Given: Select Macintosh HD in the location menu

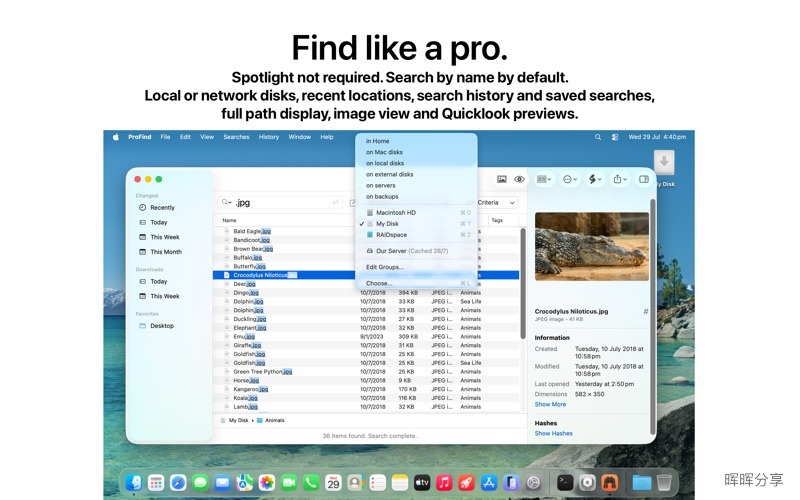Looking at the screenshot, I should click(416, 213).
